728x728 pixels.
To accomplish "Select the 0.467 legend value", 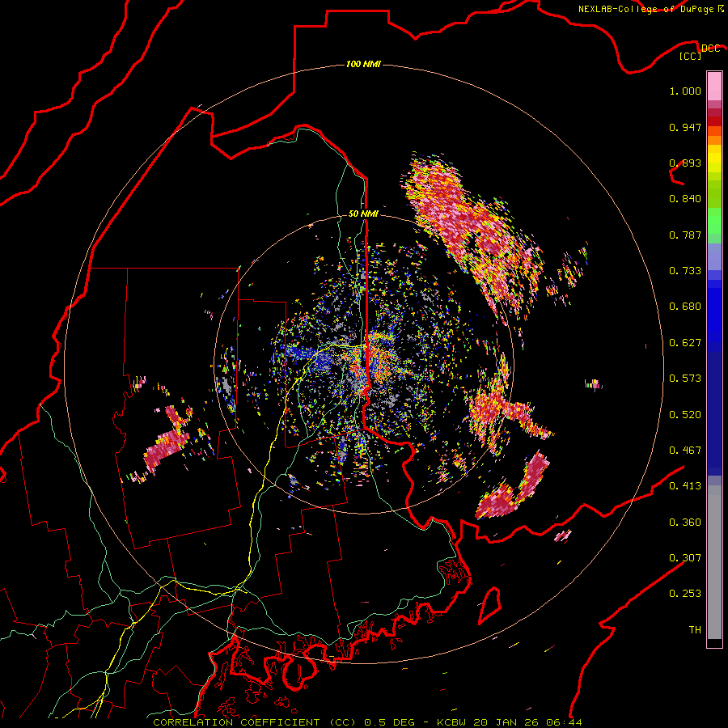I will click(x=685, y=451).
